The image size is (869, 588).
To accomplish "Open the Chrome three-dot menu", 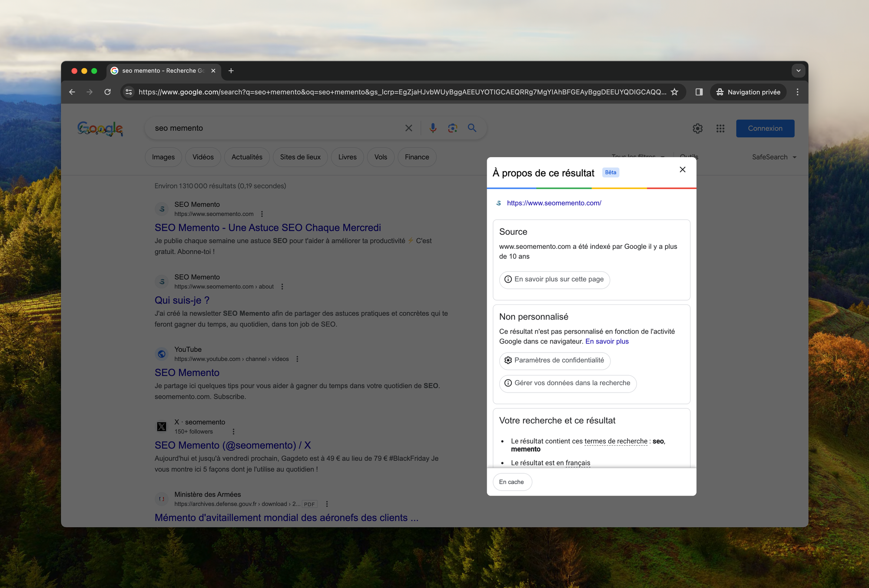I will [x=797, y=92].
